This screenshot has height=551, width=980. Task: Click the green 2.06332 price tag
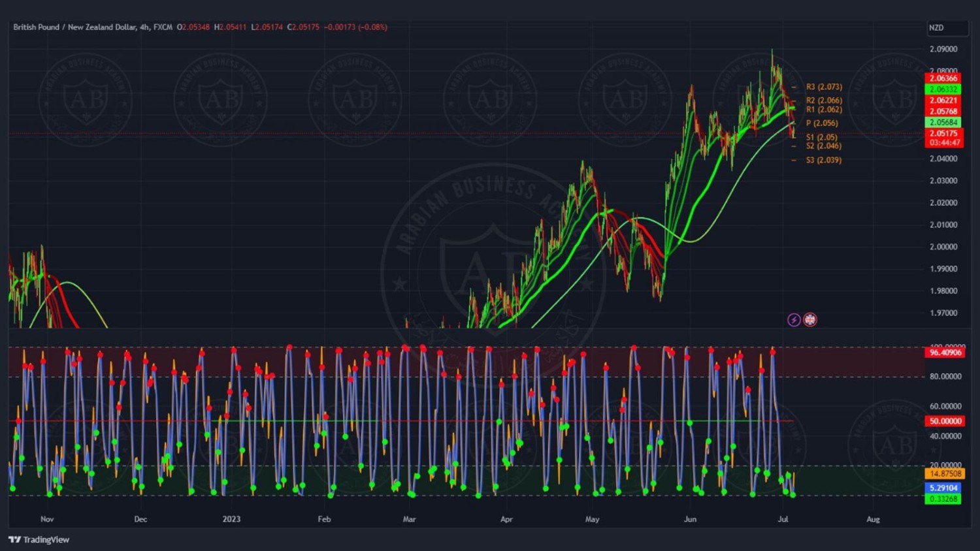tap(943, 89)
